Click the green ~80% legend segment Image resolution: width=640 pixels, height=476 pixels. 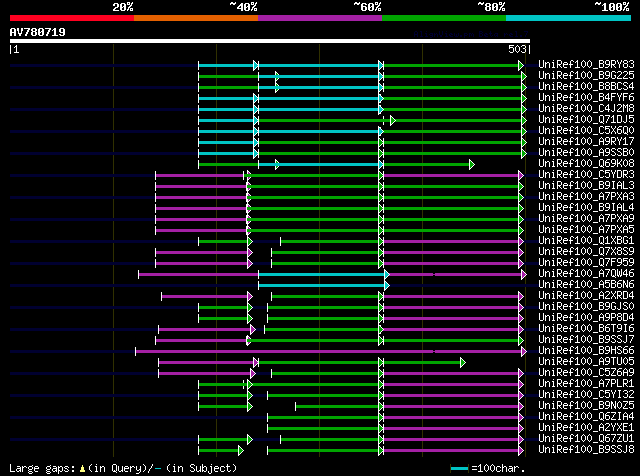[x=444, y=18]
